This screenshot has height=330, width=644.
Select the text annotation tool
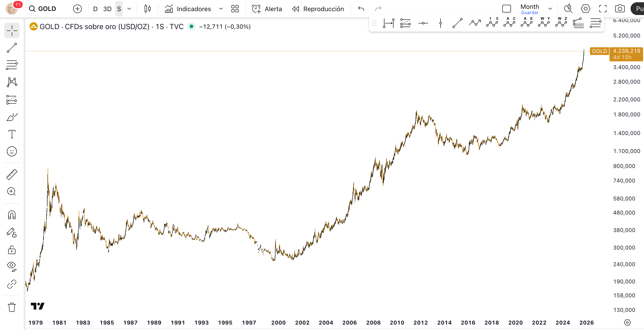point(12,134)
